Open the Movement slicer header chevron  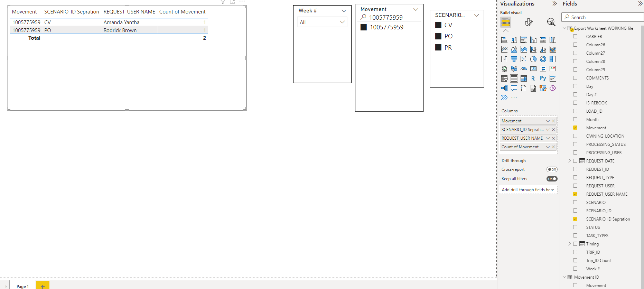pos(416,9)
